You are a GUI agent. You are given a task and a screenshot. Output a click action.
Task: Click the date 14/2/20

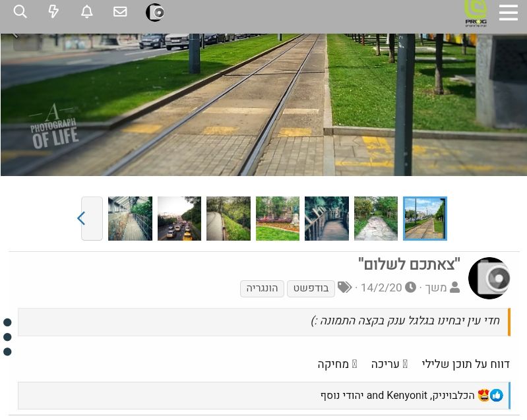click(381, 287)
